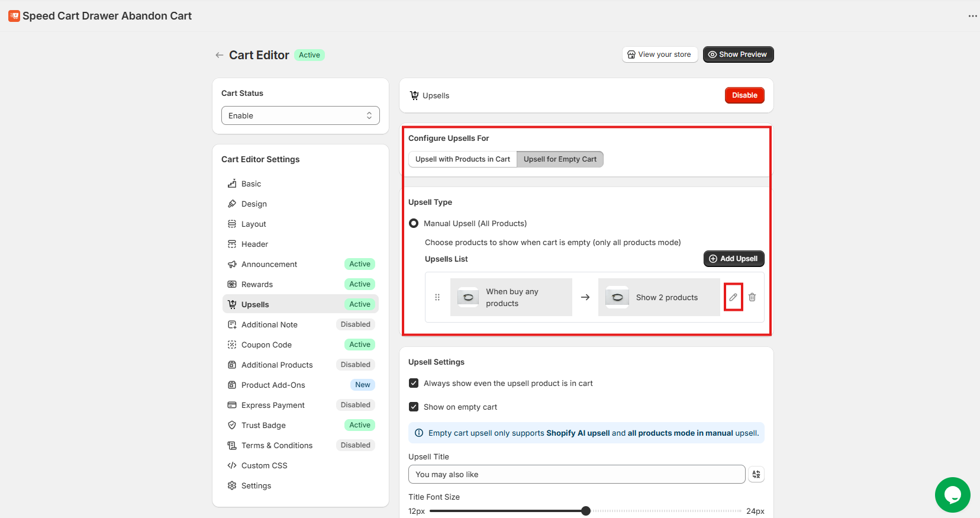Click the Add Upsell button
This screenshot has height=518, width=980.
coord(734,259)
